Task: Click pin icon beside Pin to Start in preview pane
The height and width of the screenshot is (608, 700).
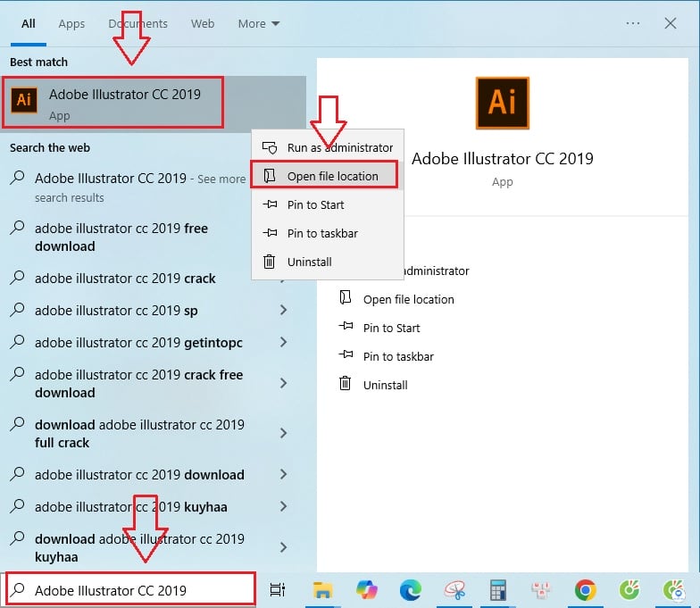Action: coord(346,327)
